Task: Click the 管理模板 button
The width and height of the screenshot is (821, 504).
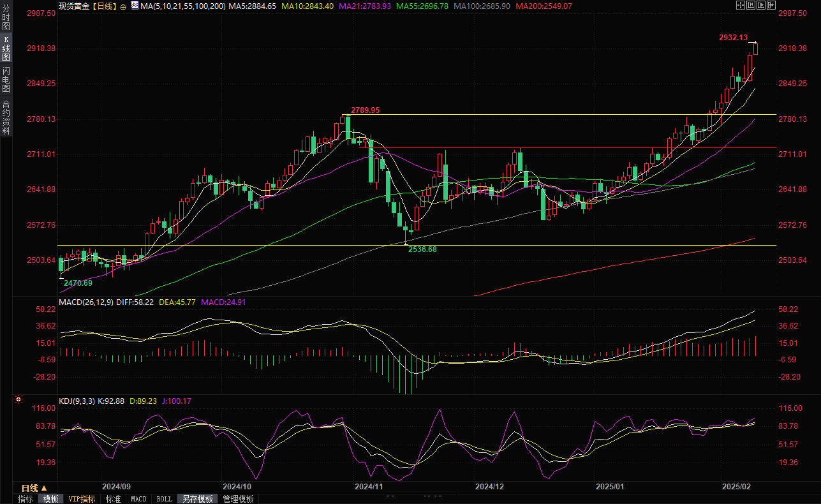Action: tap(238, 499)
